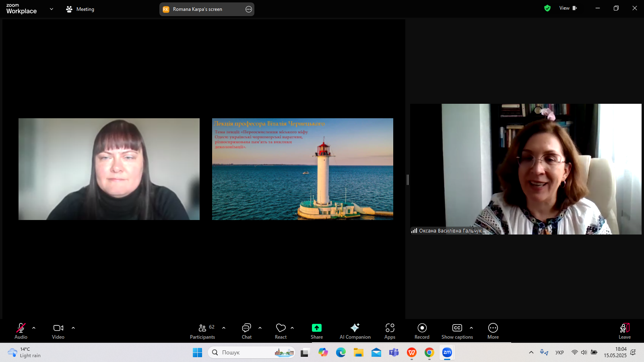The width and height of the screenshot is (644, 362).
Task: Launch AI Companion
Action: [355, 331]
